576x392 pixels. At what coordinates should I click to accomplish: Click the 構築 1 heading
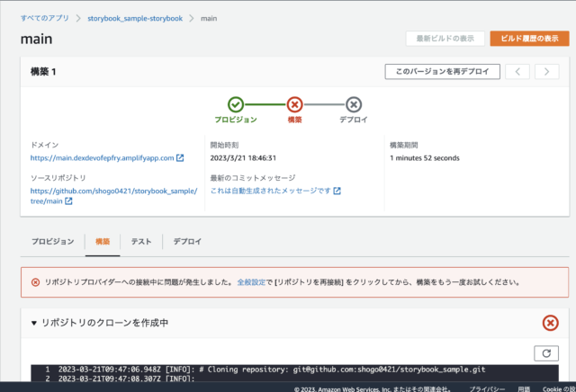43,72
